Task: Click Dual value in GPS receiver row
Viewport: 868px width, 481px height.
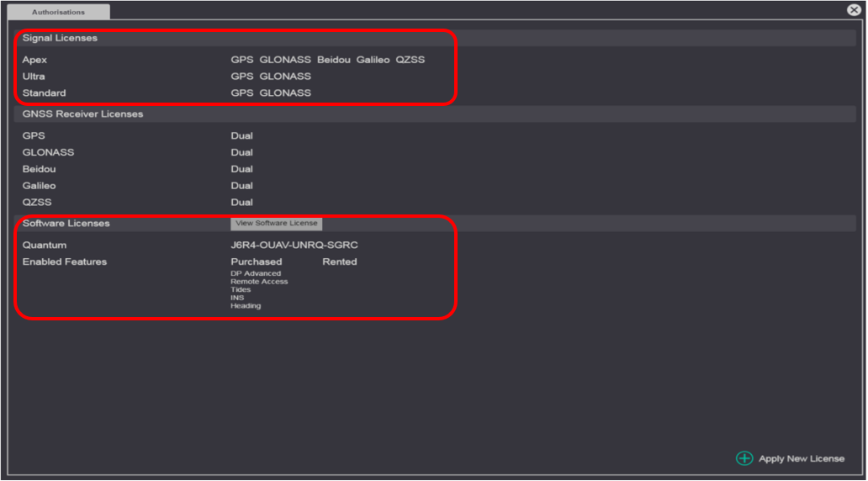Action: point(241,135)
